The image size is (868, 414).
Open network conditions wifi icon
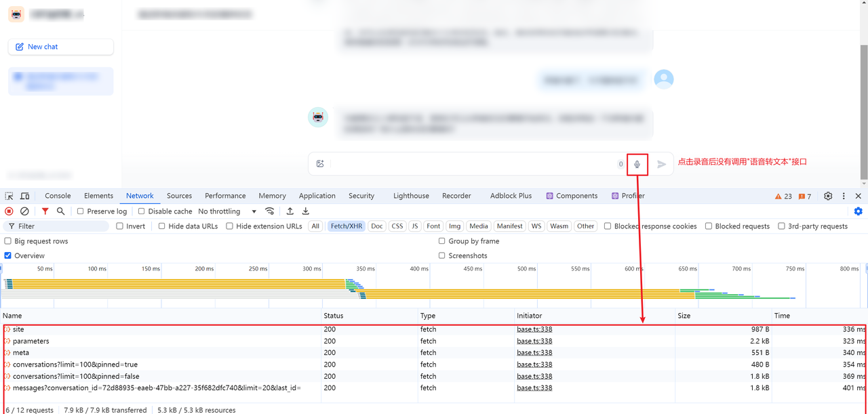270,211
